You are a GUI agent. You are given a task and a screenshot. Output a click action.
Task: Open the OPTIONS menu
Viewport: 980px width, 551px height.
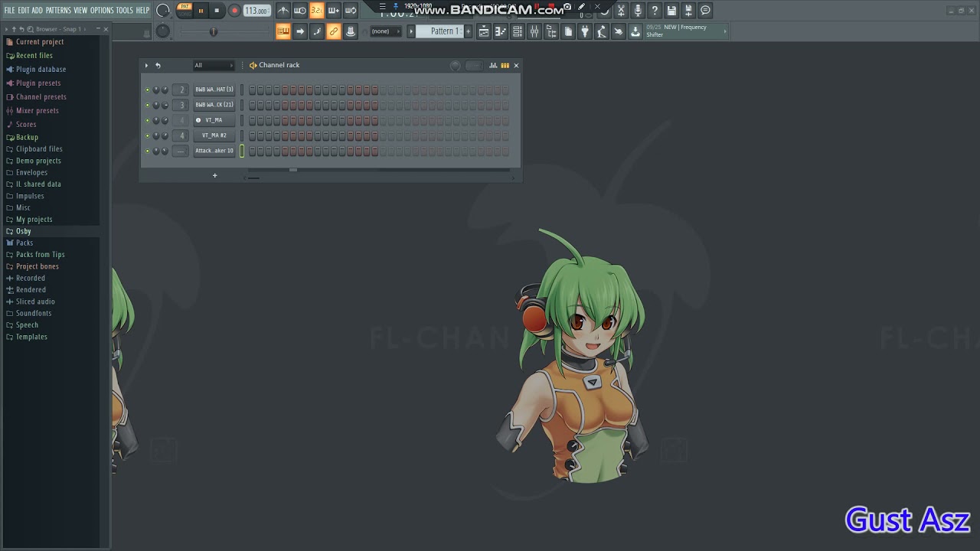click(102, 11)
